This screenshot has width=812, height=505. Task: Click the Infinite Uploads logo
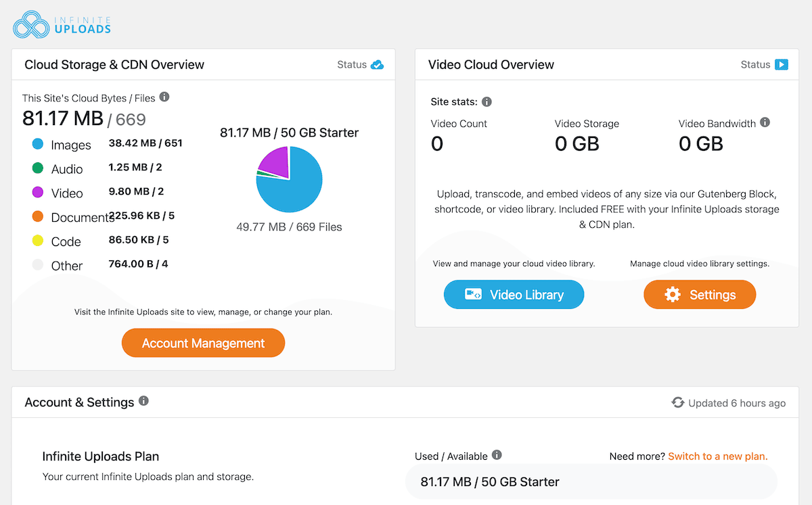[x=62, y=24]
